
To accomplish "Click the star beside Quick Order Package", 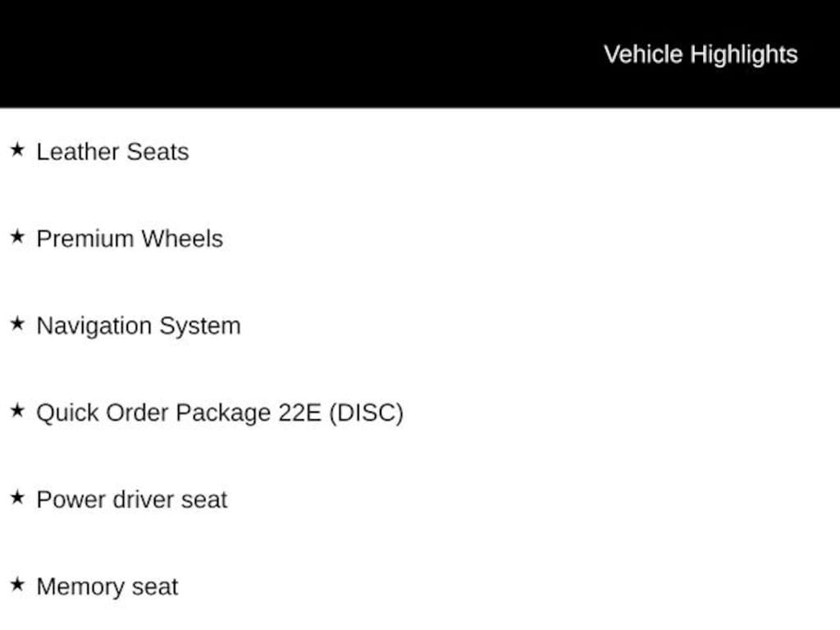I will (17, 410).
